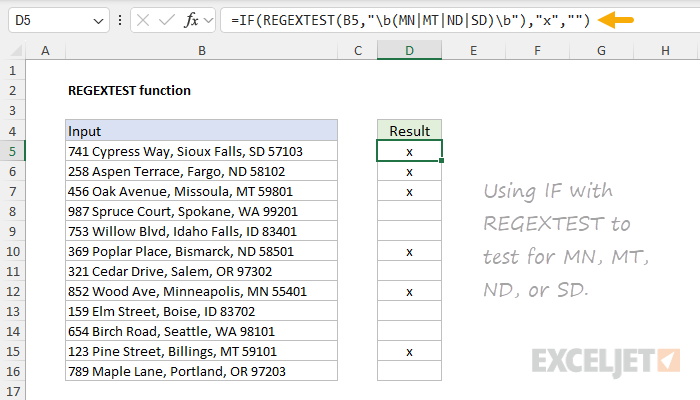Screen dimensions: 700x400
Task: Click the Name Box showing D5
Action: (58, 20)
